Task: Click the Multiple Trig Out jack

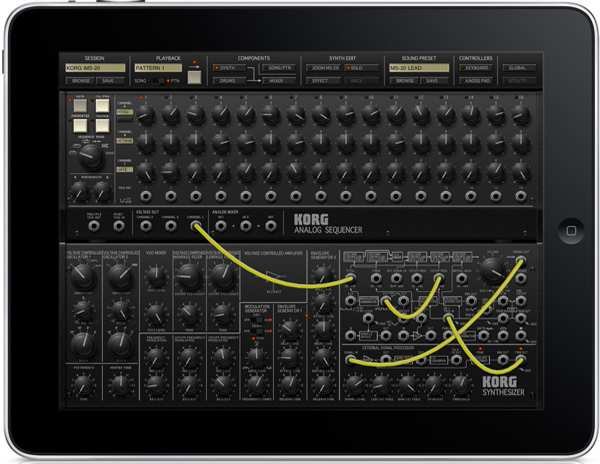Action: 94,226
